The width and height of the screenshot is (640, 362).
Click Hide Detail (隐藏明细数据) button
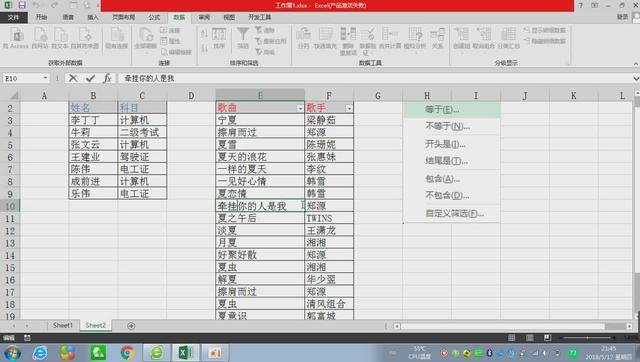544,41
